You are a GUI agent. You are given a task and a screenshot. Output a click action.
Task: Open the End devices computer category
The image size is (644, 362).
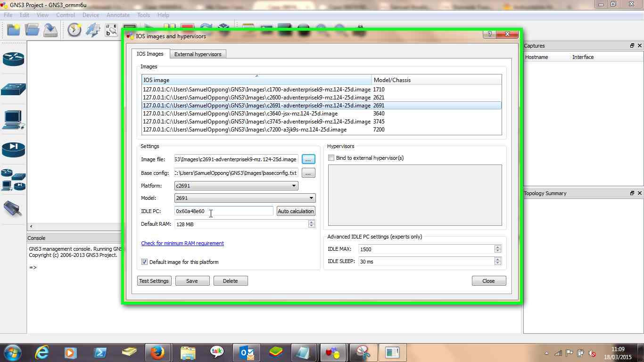point(13,120)
